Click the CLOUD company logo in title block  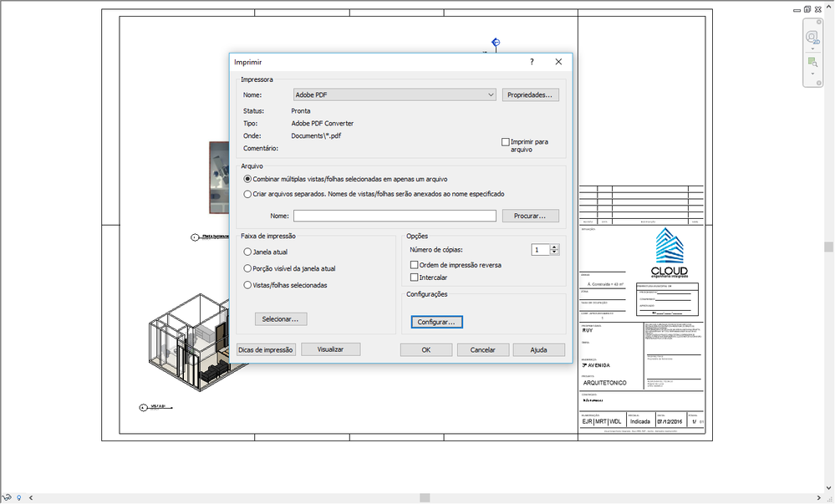click(670, 253)
